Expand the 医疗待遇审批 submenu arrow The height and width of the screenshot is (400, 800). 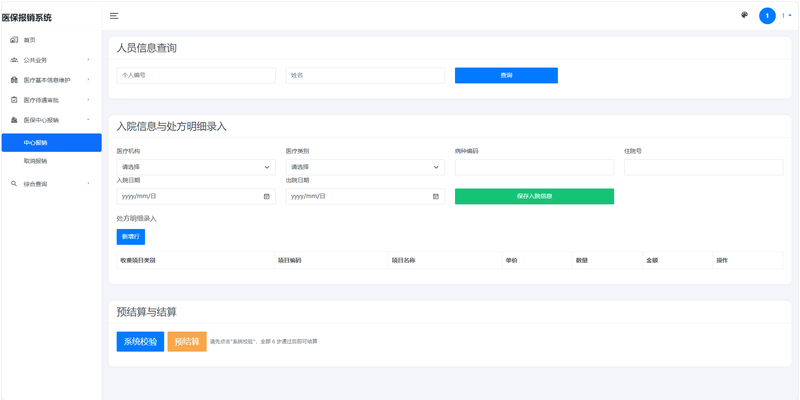(x=88, y=100)
